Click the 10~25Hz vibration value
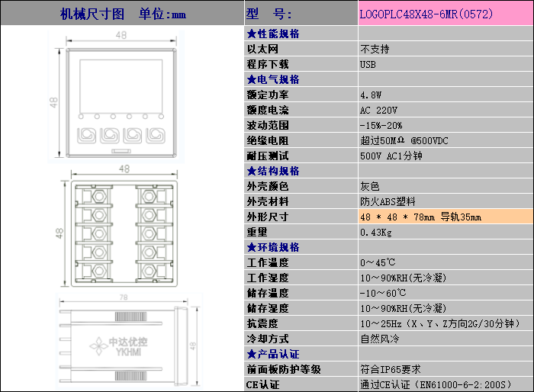The height and width of the screenshot is (392, 534). 440,323
